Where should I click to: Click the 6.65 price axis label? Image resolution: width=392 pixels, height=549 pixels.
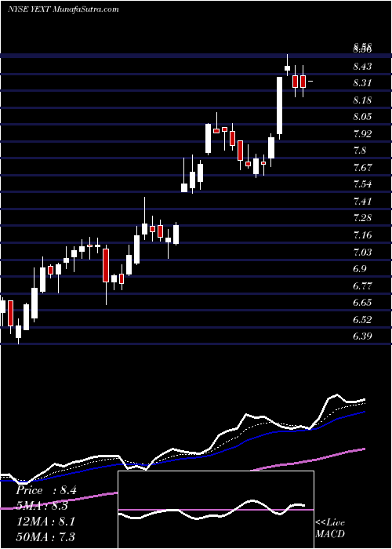click(x=362, y=303)
